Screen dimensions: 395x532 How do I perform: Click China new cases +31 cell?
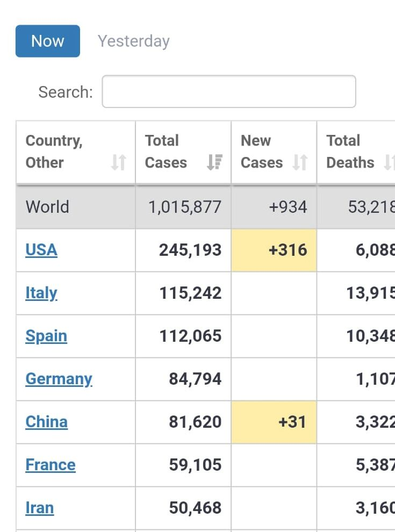tap(274, 422)
